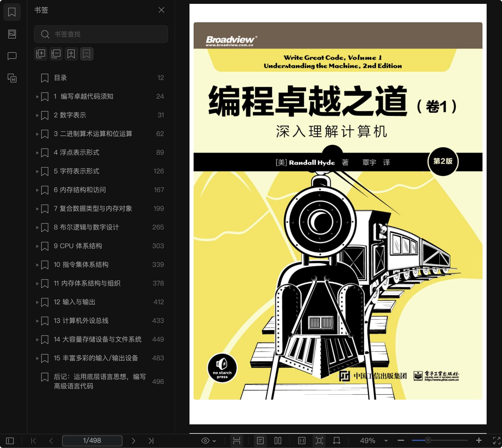Image resolution: width=502 pixels, height=448 pixels.
Task: Expand chapter 8 布尔逻辑与数字设计
Action: [37, 227]
